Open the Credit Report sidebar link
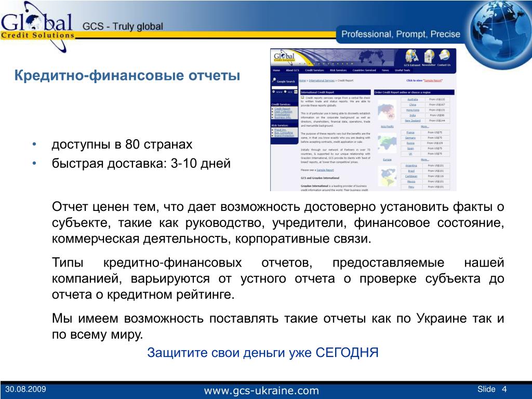Image resolution: width=532 pixels, height=399 pixels. 282,109
